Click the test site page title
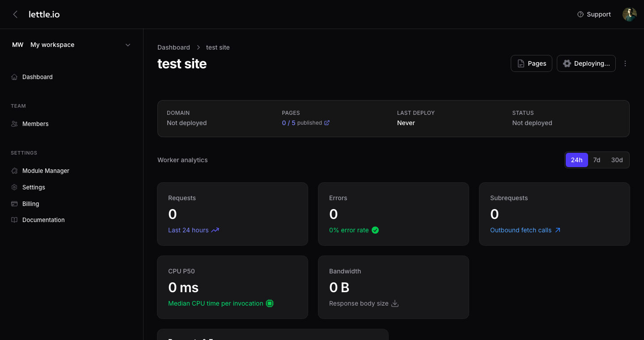This screenshot has height=340, width=644. pos(182,63)
